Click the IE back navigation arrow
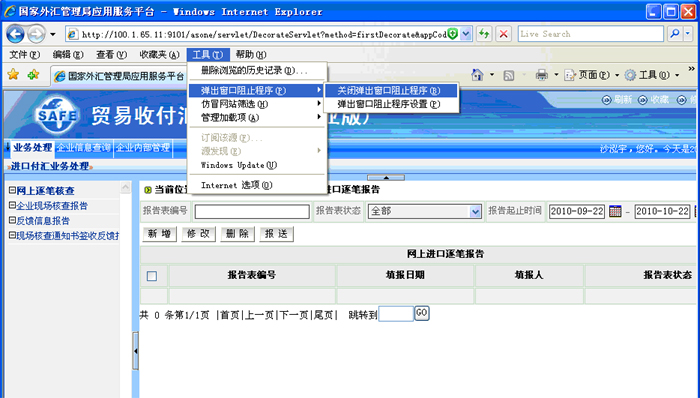The width and height of the screenshot is (700, 398). (x=16, y=34)
